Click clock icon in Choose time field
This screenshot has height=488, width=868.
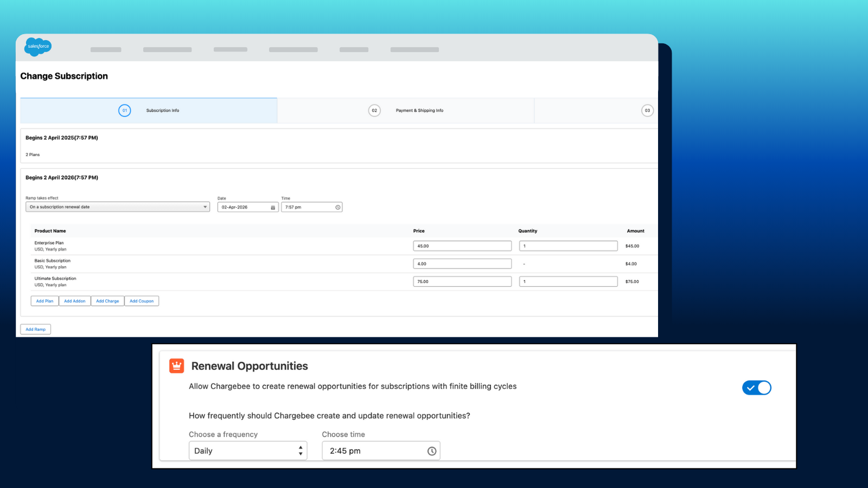coord(431,451)
